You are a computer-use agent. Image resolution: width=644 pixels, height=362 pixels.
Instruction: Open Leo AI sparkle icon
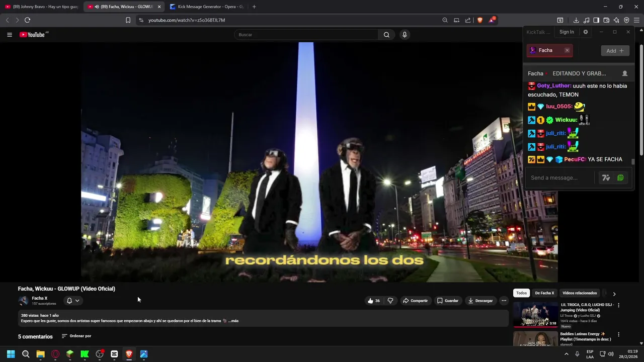tap(616, 20)
